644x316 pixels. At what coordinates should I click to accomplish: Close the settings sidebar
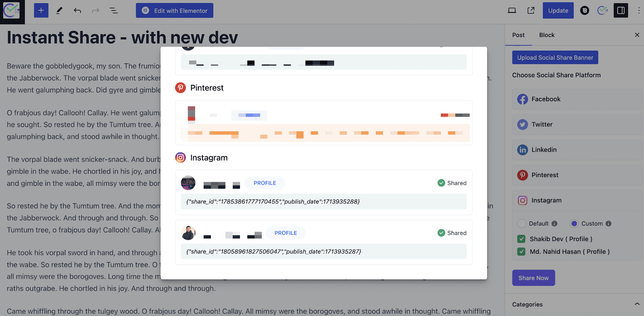pyautogui.click(x=637, y=35)
